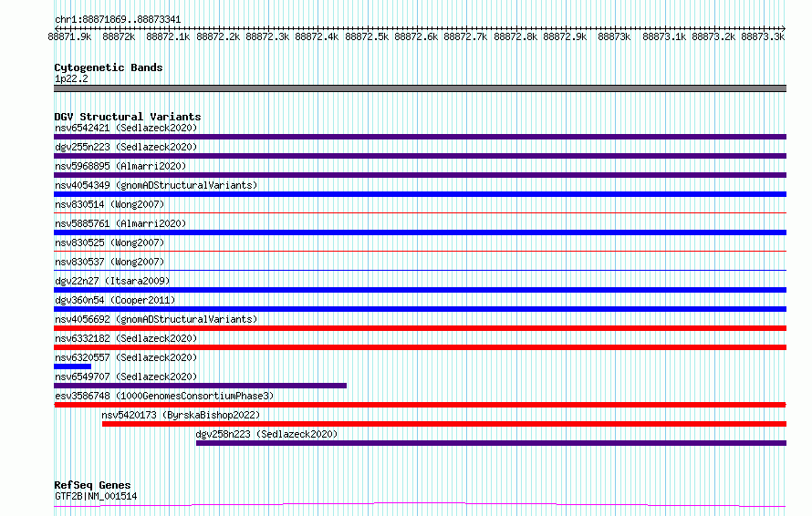Open the dgv22n27 (Itsara2009) label
The height and width of the screenshot is (516, 812).
click(x=112, y=281)
